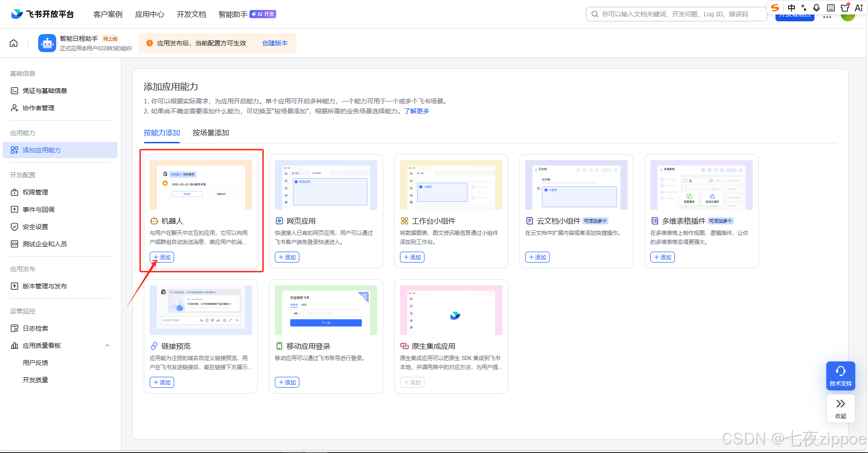Add the 链接预览 capability
Viewport: 868px width, 453px height.
(162, 382)
